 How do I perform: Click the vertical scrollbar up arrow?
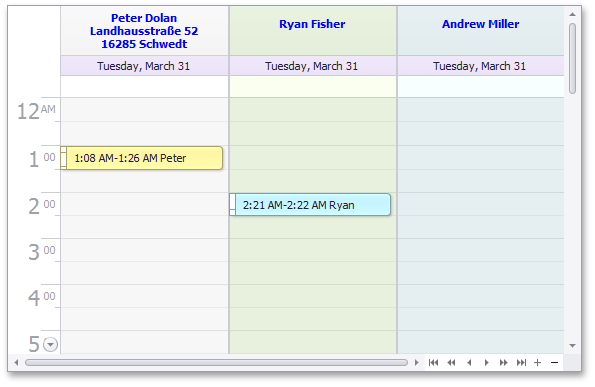[x=573, y=14]
